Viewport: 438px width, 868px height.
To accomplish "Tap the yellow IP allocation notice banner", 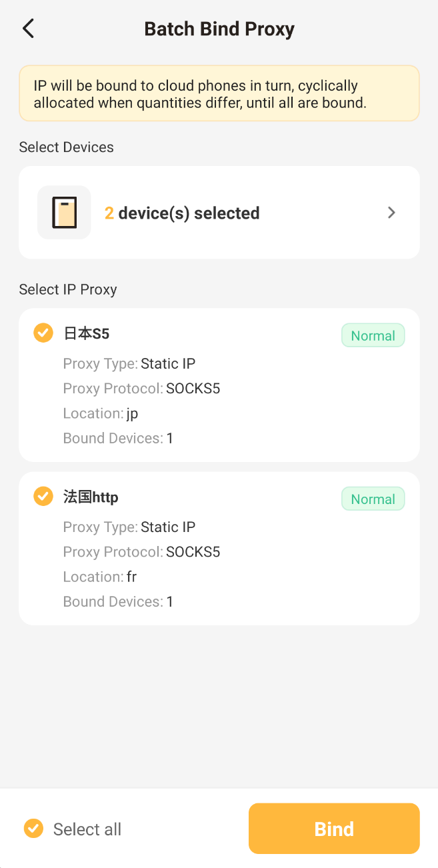I will 219,93.
